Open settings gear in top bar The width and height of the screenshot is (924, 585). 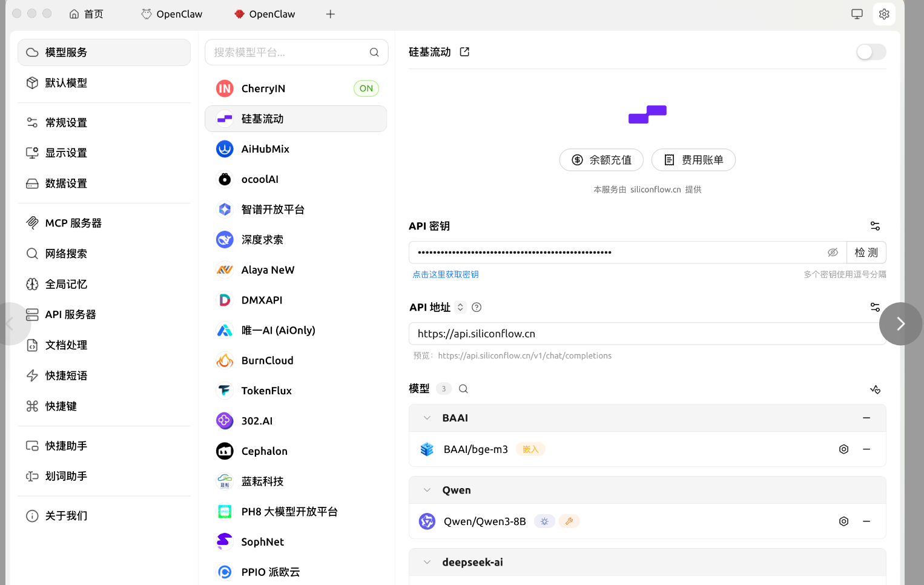coord(884,14)
